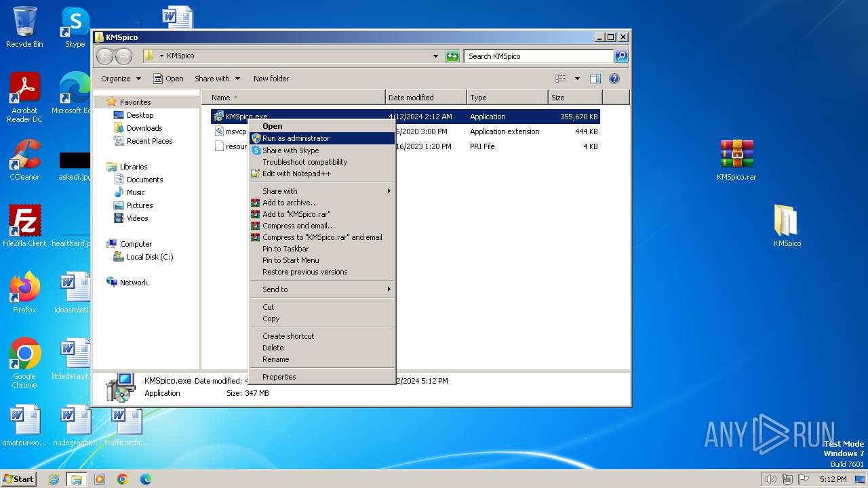868x488 pixels.
Task: Open Properties from the context menu
Action: point(322,377)
